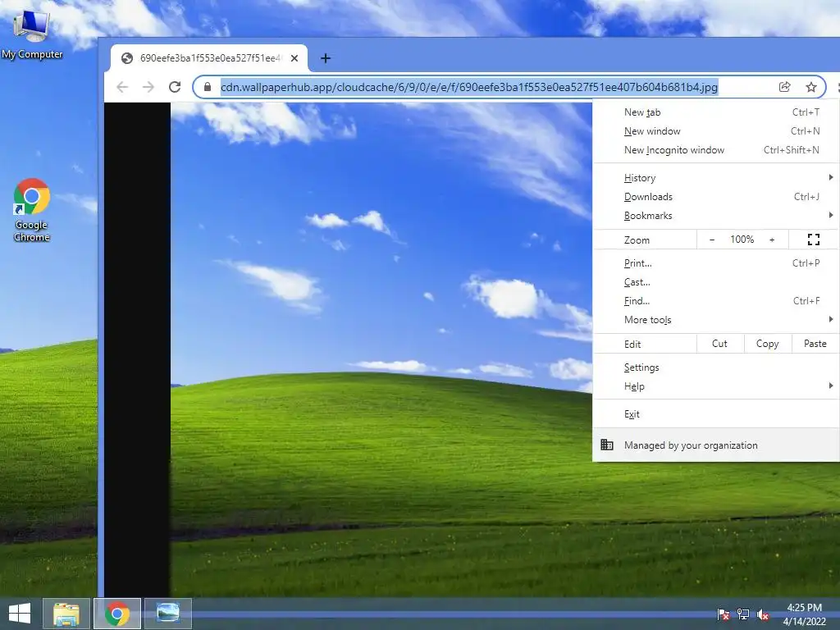Reload the page with refresh icon
Screen dimensions: 840x630
pyautogui.click(x=175, y=87)
